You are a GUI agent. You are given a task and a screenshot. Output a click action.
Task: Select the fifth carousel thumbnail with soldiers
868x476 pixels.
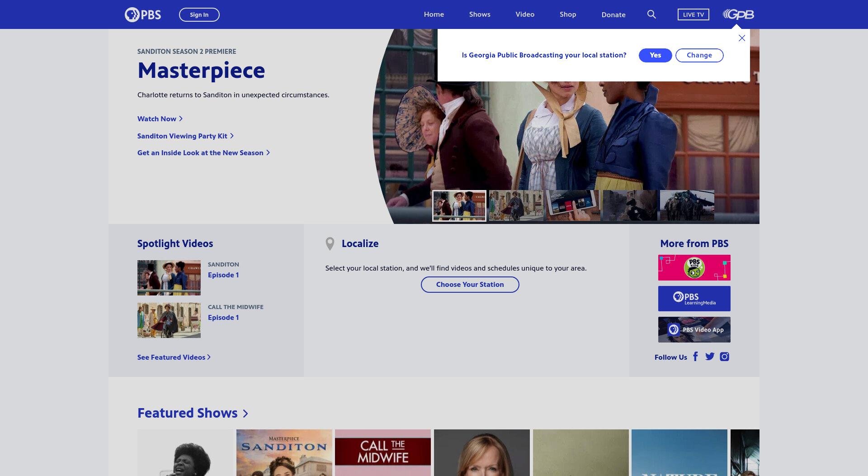coord(687,206)
